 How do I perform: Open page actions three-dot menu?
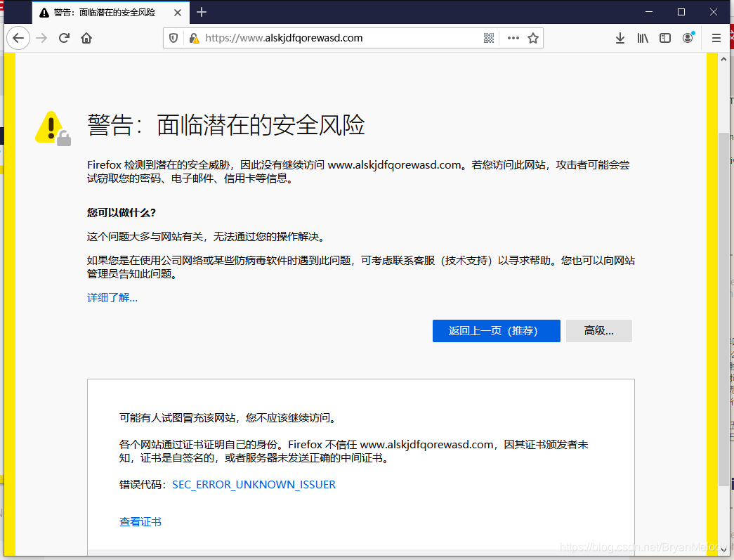point(513,38)
